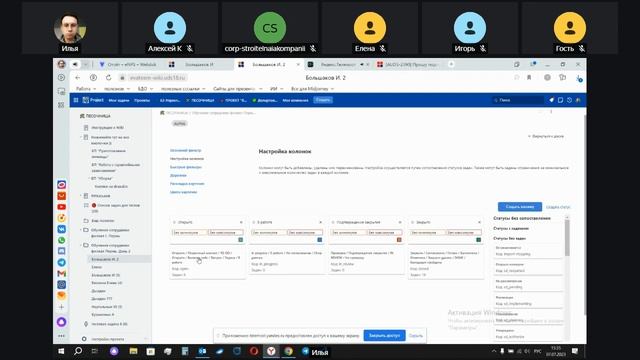Remove the Подтверждение закрытия column with X
Image resolution: width=640 pixels, height=360 pixels.
400,222
